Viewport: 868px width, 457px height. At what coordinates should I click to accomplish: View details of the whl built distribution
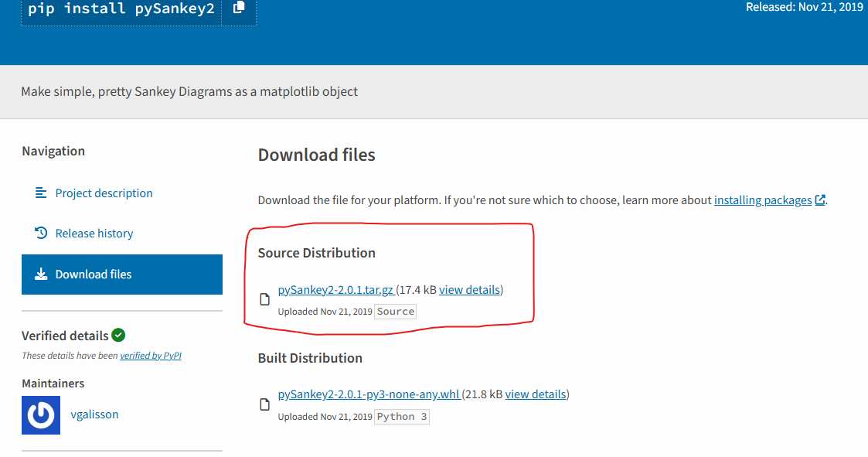536,394
